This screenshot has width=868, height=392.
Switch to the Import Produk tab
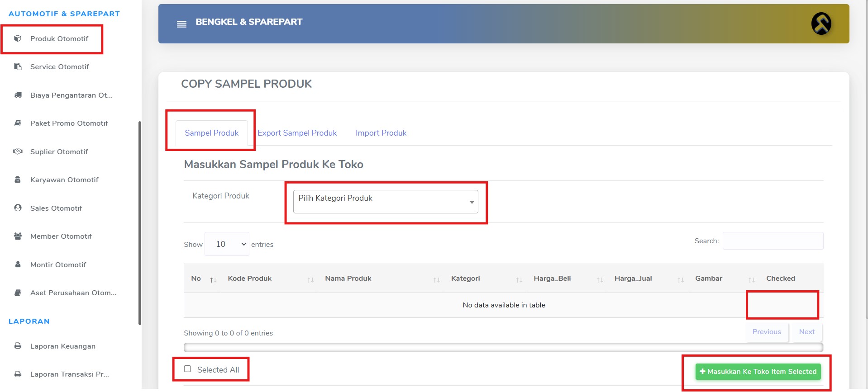click(x=381, y=133)
